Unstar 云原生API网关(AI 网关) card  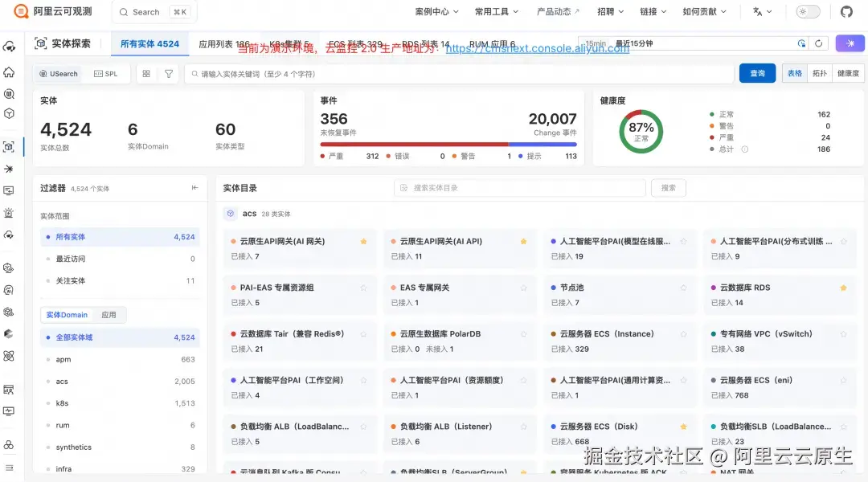click(364, 241)
